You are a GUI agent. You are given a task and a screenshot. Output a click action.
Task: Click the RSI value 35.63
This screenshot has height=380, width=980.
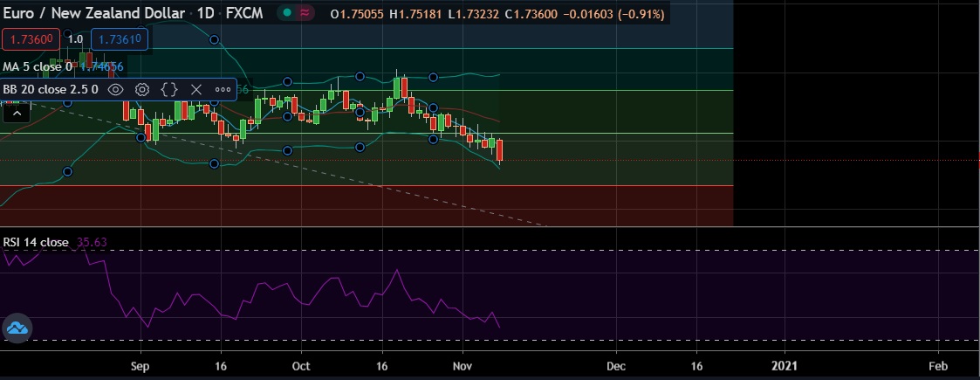pyautogui.click(x=92, y=242)
